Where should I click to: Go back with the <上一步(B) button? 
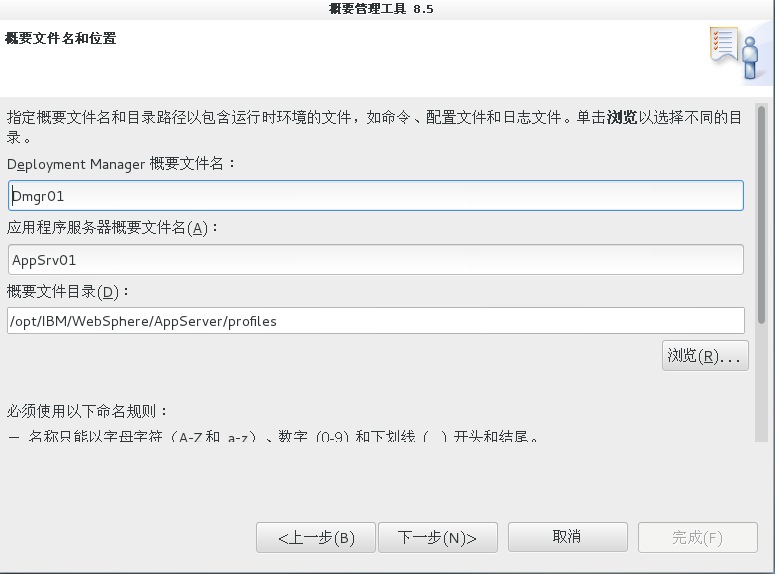coord(316,537)
